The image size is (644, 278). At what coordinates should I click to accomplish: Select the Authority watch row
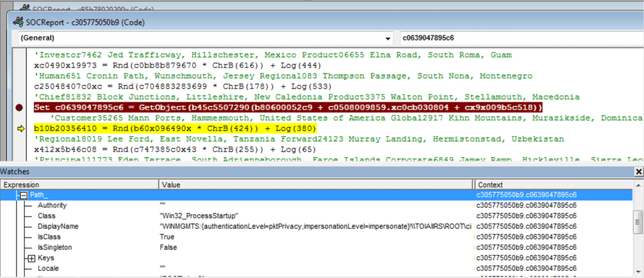[x=317, y=205]
